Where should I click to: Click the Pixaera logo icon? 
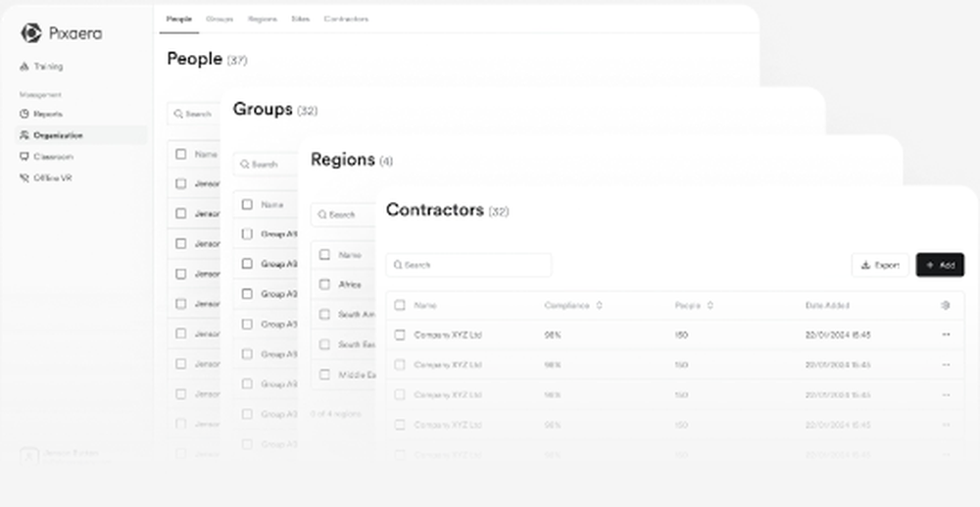point(30,33)
